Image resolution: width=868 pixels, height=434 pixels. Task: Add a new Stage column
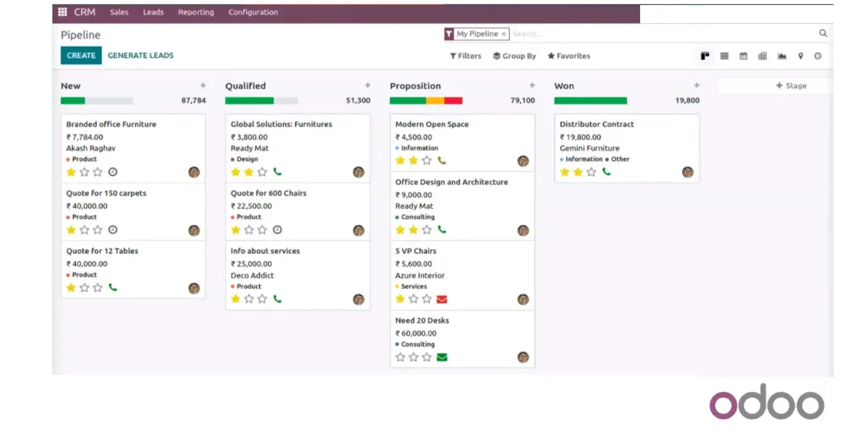pos(791,85)
